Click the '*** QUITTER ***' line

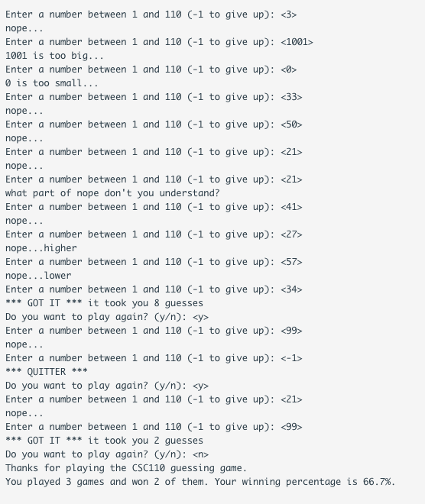pos(46,372)
